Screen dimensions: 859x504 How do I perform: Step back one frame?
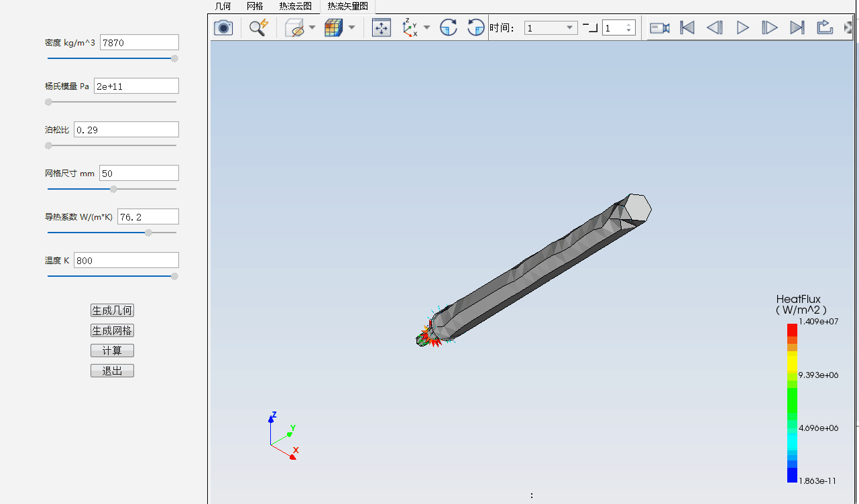pyautogui.click(x=715, y=27)
